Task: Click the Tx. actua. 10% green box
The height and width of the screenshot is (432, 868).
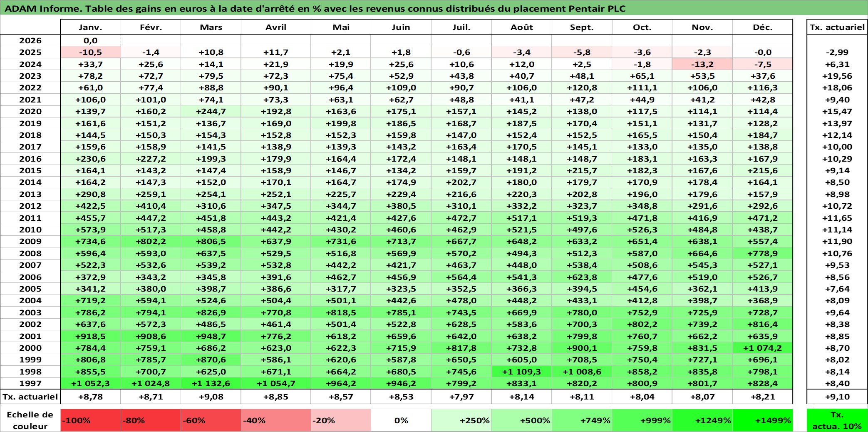Action: (x=837, y=420)
